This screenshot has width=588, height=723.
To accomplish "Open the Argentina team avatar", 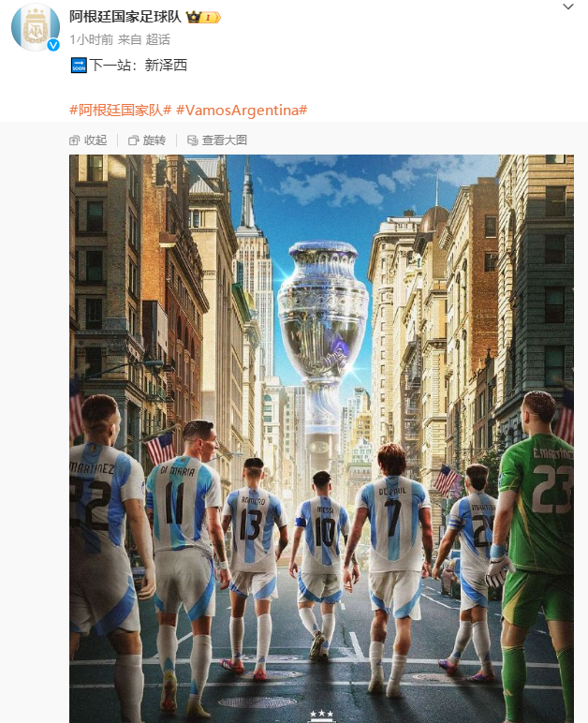I will point(36,27).
